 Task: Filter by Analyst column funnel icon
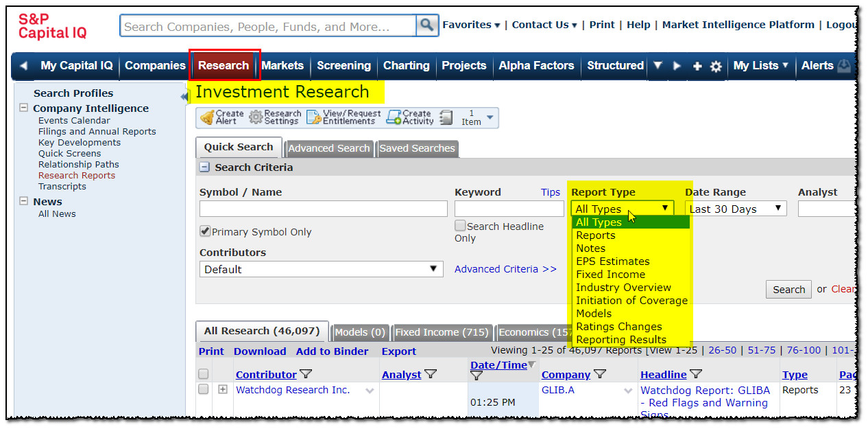[x=430, y=374]
